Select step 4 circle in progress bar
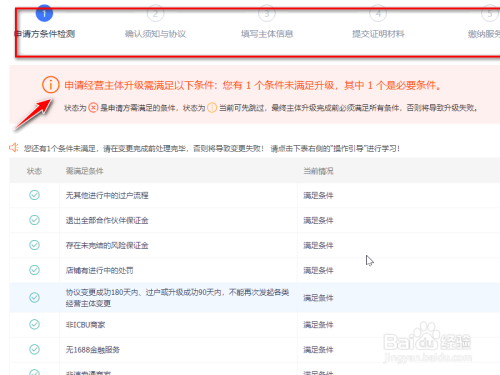Viewport: 500px width, 375px height. [x=378, y=13]
